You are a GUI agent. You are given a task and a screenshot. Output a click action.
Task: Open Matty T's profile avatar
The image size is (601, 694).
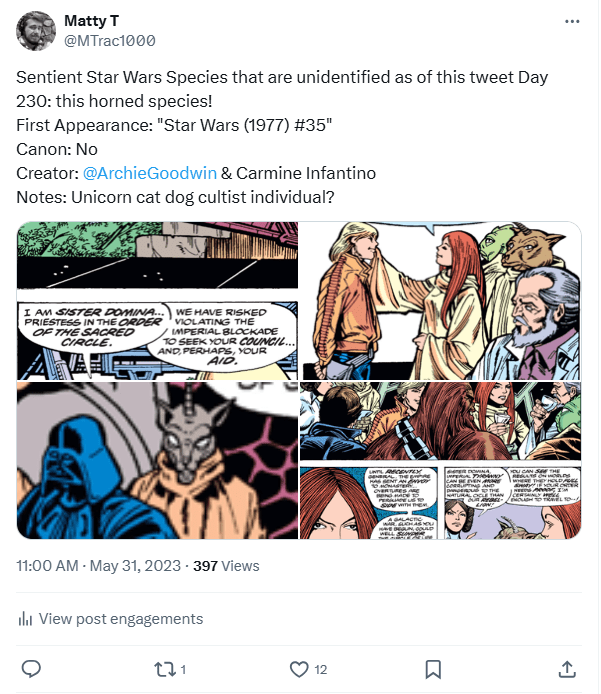pos(36,31)
